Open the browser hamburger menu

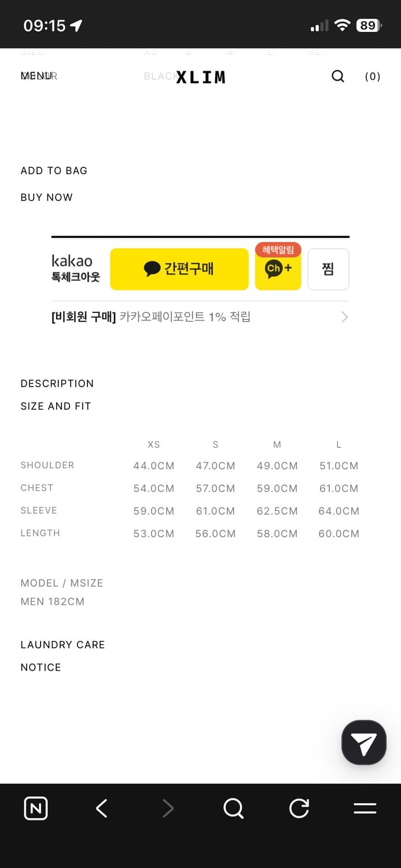pos(365,808)
